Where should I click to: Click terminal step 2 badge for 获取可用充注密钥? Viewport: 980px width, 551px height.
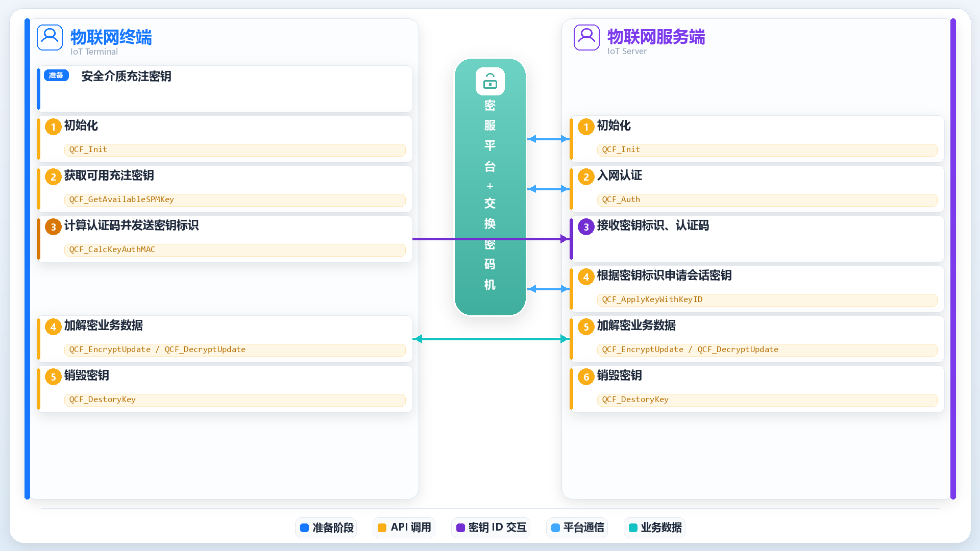pyautogui.click(x=53, y=177)
